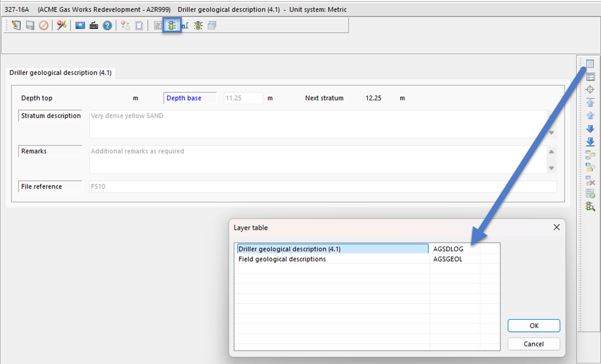Open the layer table grid icon
The width and height of the screenshot is (601, 364).
pos(590,64)
